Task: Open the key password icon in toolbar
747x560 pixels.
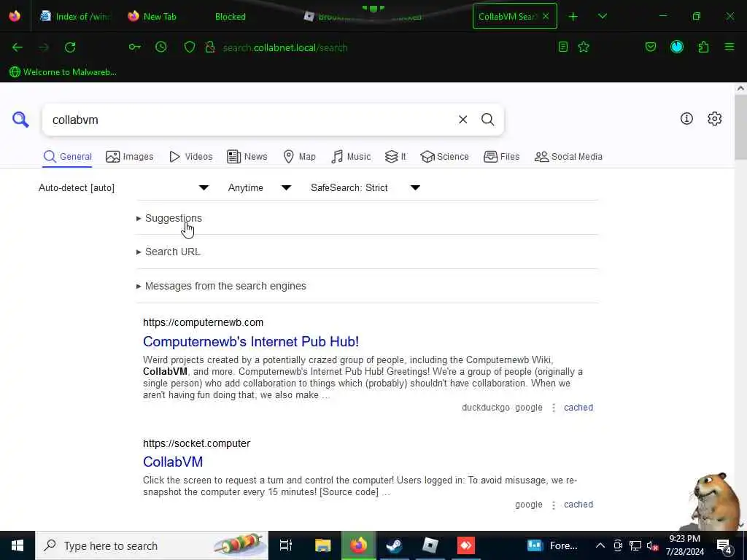Action: (134, 47)
